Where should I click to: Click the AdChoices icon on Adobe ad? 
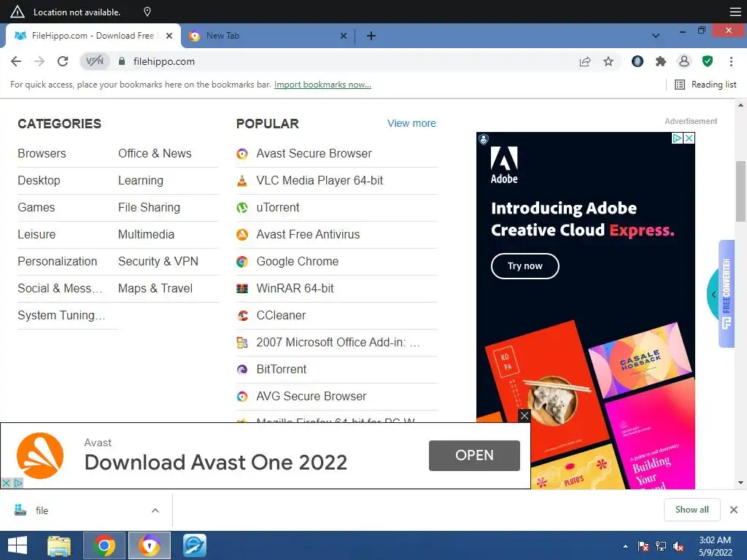tap(677, 138)
